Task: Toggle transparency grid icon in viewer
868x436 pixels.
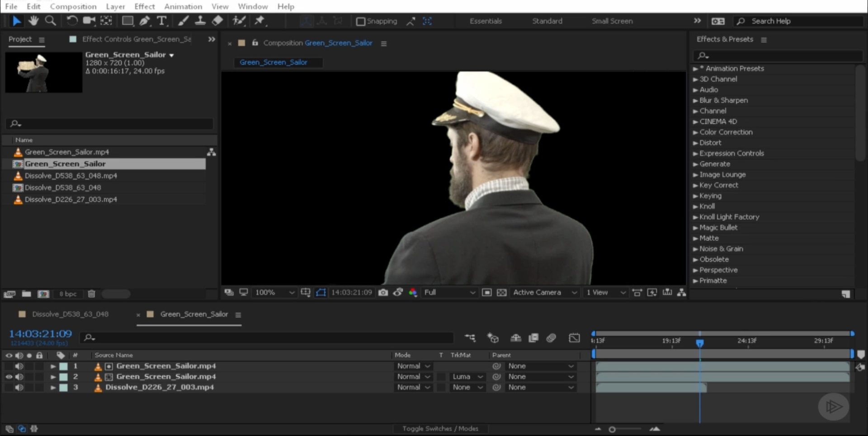Action: [502, 292]
